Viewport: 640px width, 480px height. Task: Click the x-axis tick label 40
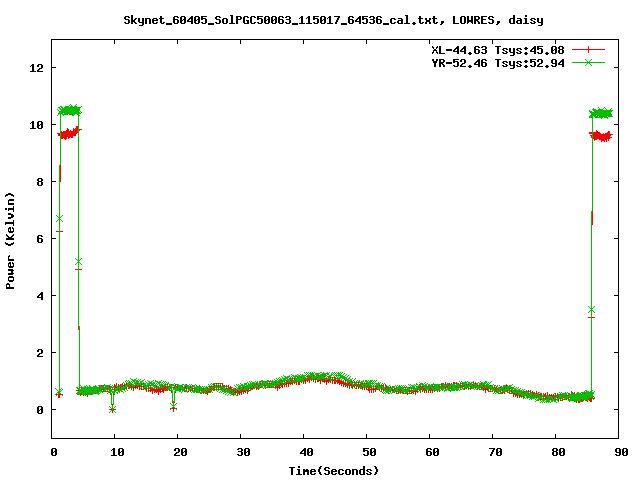click(x=304, y=452)
